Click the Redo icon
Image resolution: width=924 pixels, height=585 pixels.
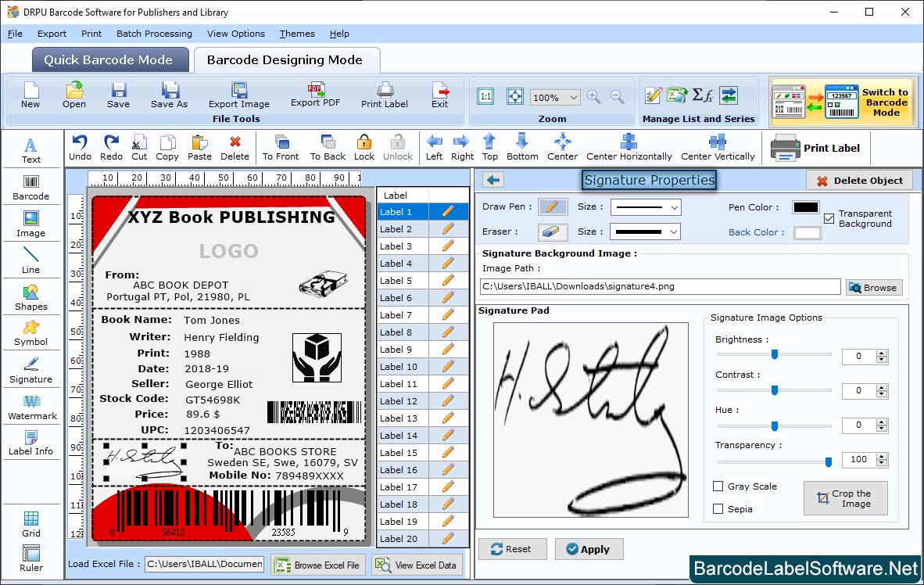(x=111, y=148)
